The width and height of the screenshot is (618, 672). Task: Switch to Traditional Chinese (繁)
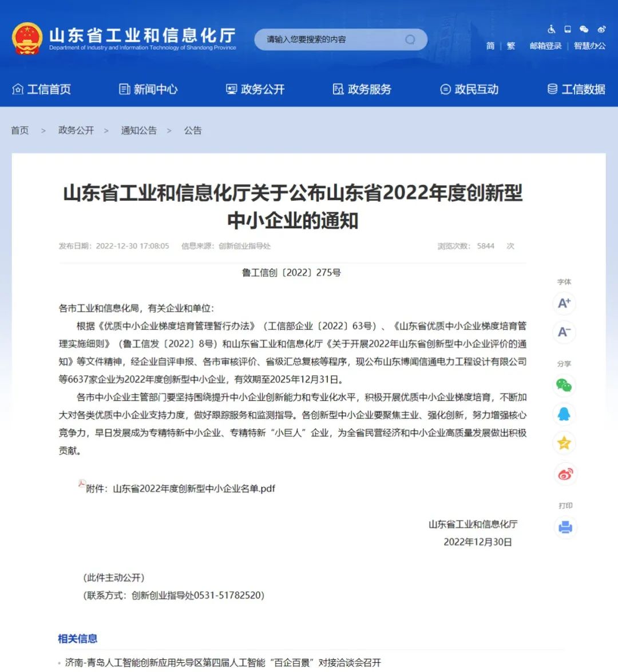click(511, 46)
